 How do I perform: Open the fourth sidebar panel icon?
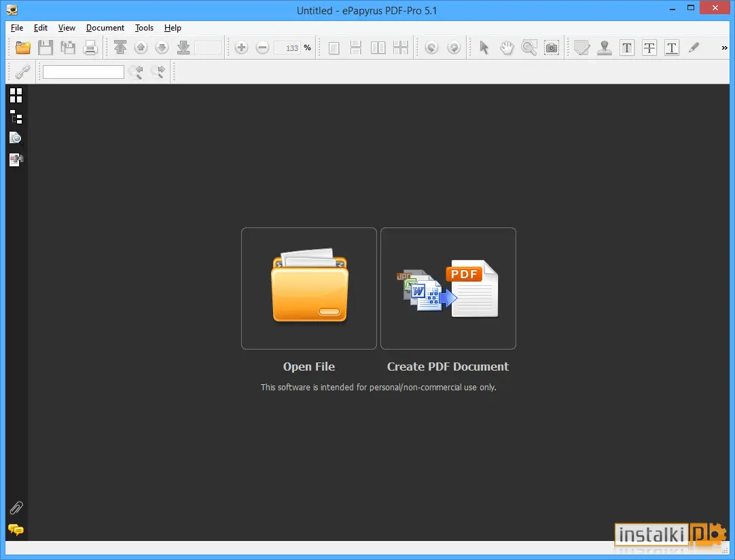(16, 160)
